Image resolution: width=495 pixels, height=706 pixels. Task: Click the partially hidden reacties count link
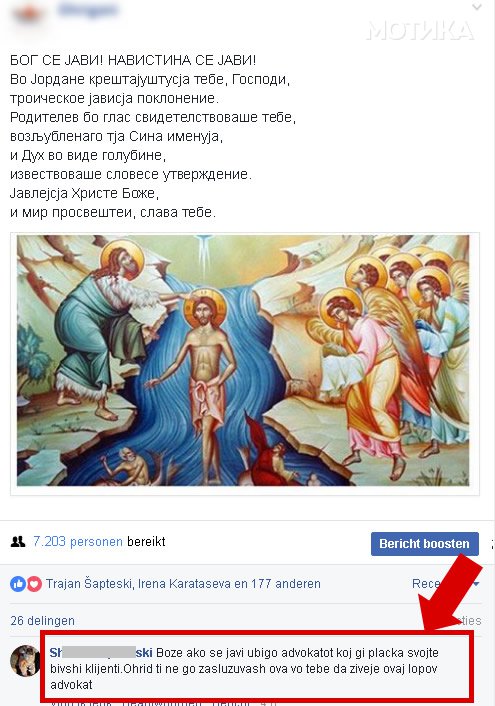[466, 620]
